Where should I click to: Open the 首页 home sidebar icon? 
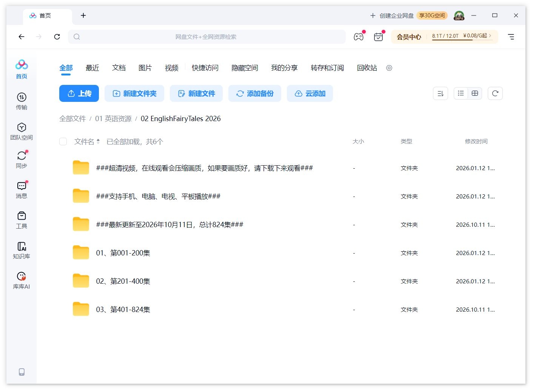[22, 69]
